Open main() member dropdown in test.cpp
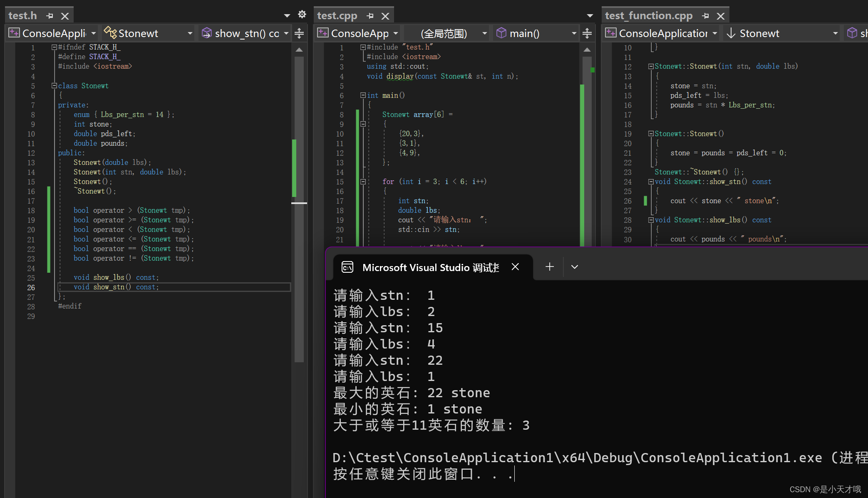The height and width of the screenshot is (498, 868). [x=574, y=33]
